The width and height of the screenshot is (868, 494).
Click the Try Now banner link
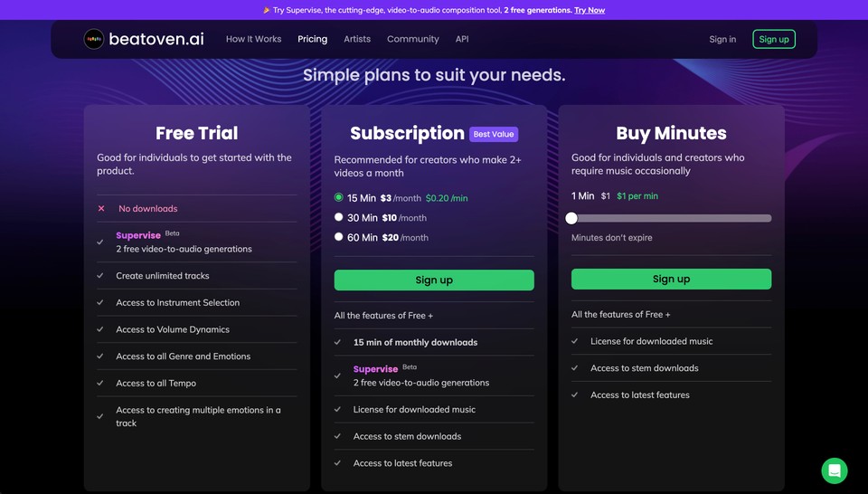(x=590, y=10)
